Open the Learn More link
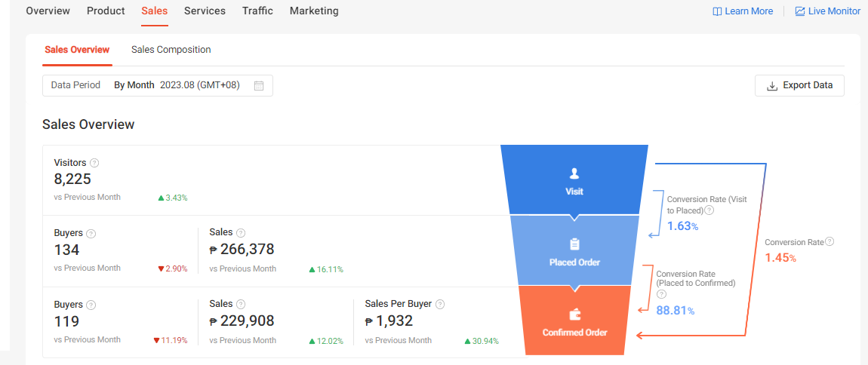The width and height of the screenshot is (868, 365). point(743,11)
